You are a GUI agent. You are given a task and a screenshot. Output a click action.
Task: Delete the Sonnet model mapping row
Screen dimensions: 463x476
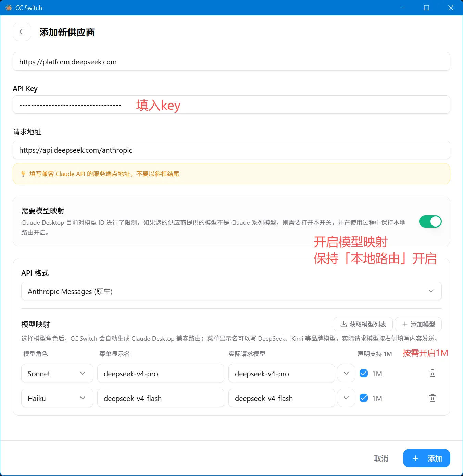[x=433, y=373]
